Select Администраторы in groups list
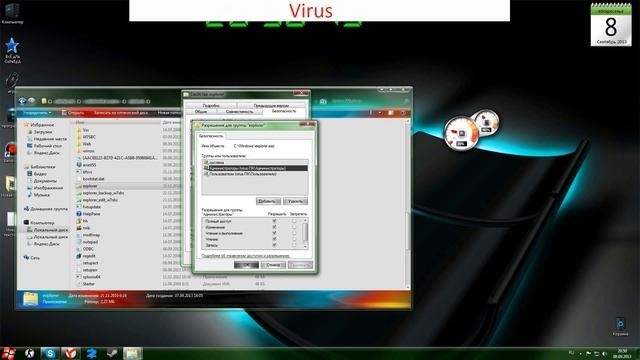640x360 pixels. pos(255,168)
